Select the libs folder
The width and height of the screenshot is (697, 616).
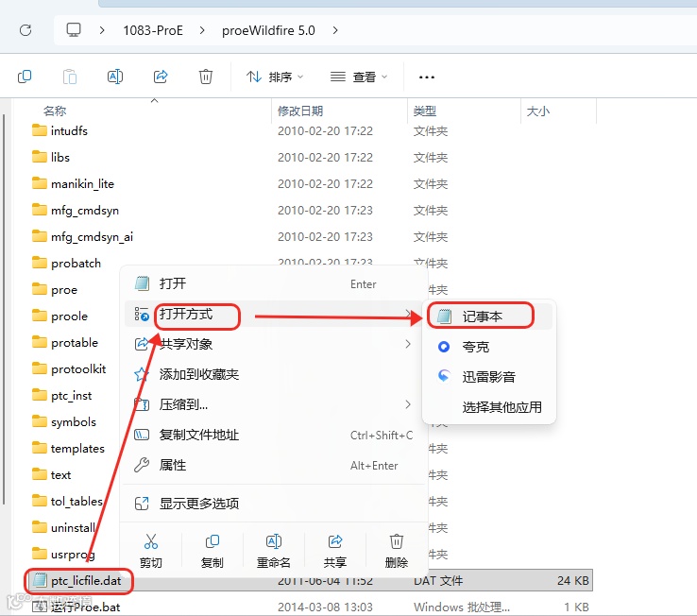click(51, 157)
